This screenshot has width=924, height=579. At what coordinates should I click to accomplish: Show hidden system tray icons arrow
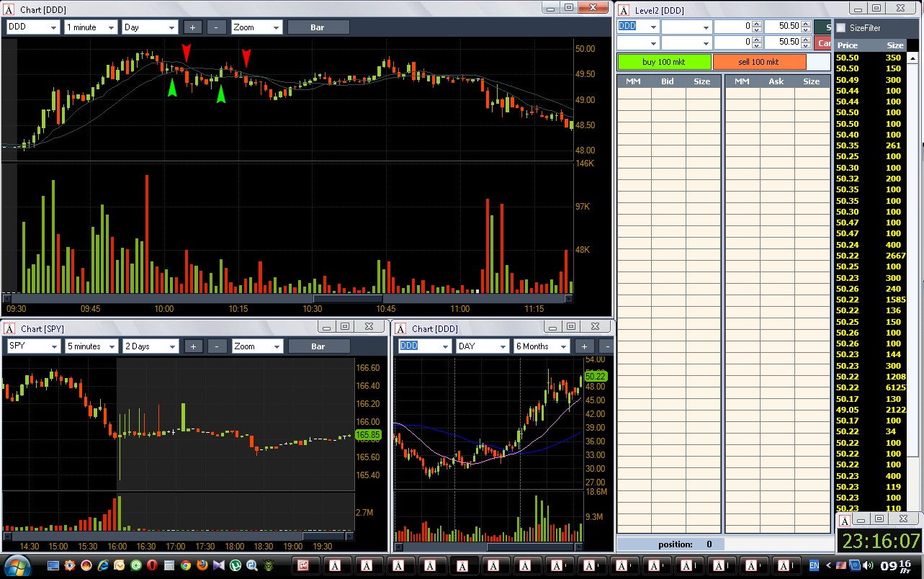pyautogui.click(x=829, y=565)
